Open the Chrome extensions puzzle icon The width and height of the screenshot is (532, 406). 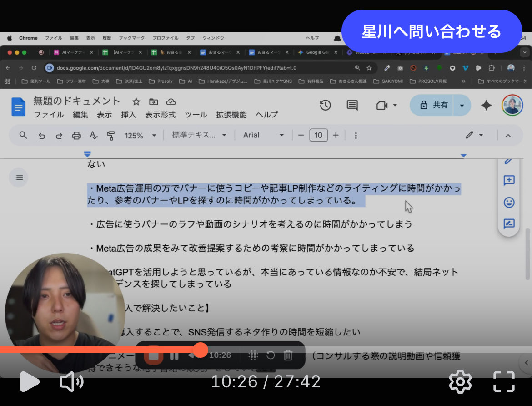491,68
